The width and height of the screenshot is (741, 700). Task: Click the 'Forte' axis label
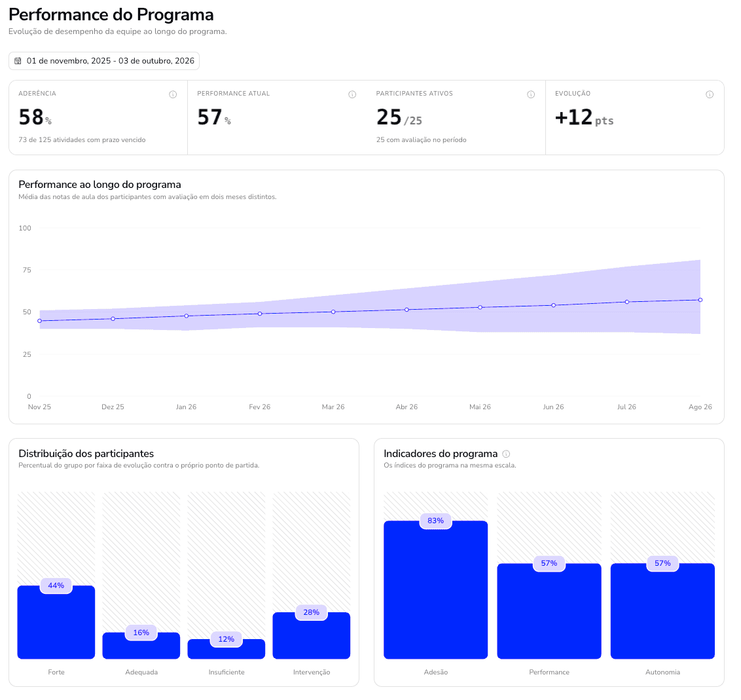click(56, 672)
